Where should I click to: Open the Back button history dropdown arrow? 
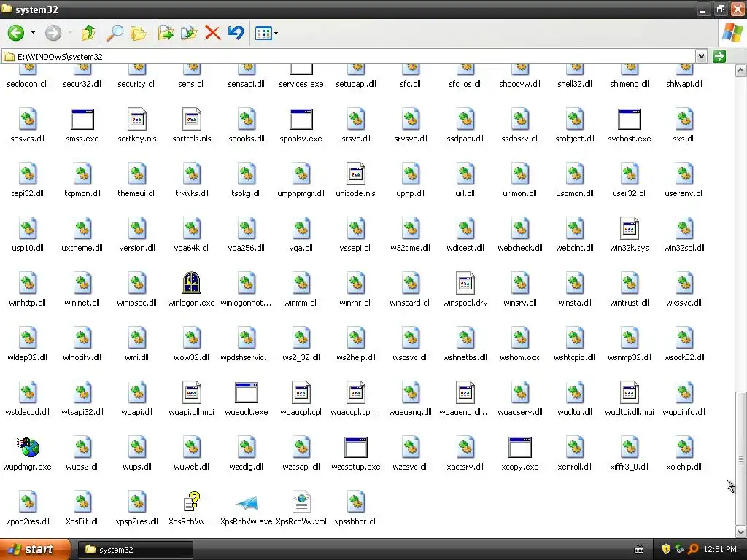(33, 33)
